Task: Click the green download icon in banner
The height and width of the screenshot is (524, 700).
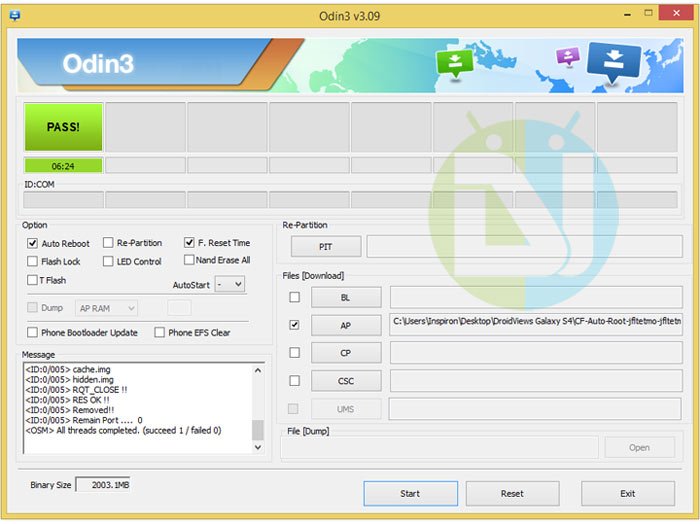Action: (454, 64)
